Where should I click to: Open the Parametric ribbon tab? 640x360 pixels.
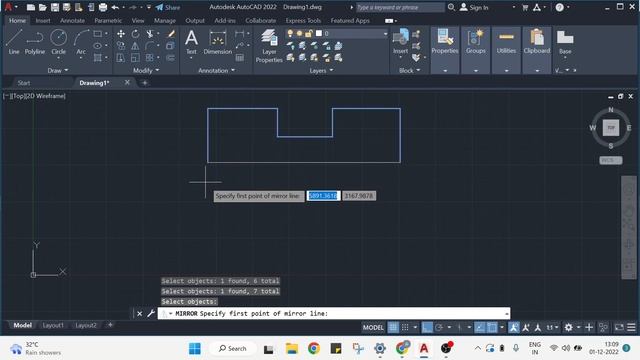108,20
